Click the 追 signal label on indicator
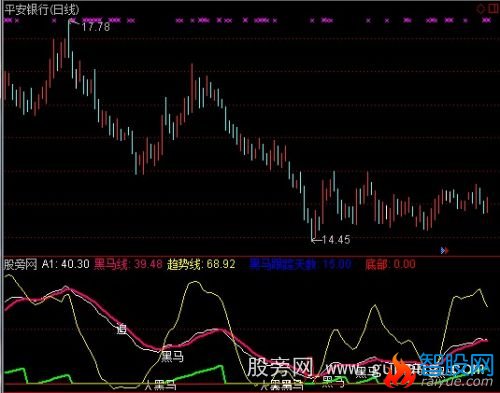The image size is (500, 393). click(x=122, y=329)
